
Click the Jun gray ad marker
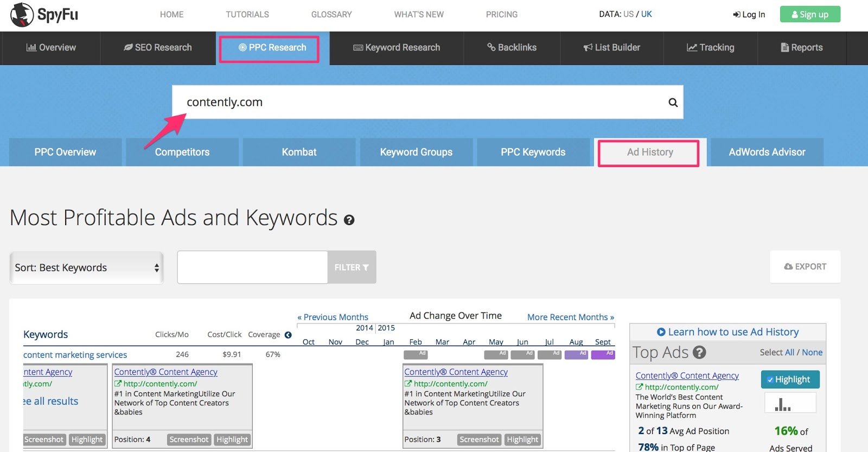[522, 355]
